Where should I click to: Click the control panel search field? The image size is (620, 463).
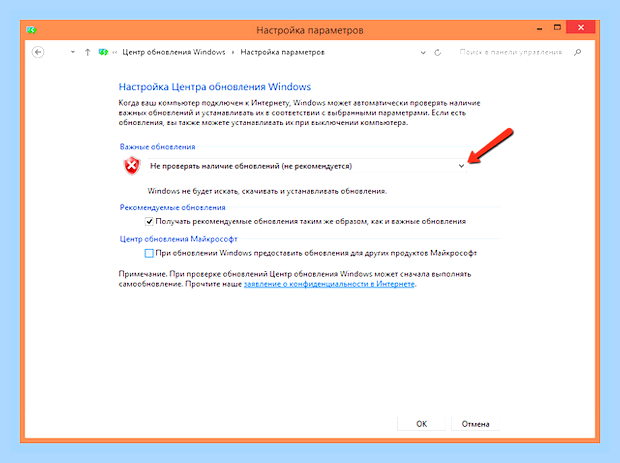pos(510,52)
